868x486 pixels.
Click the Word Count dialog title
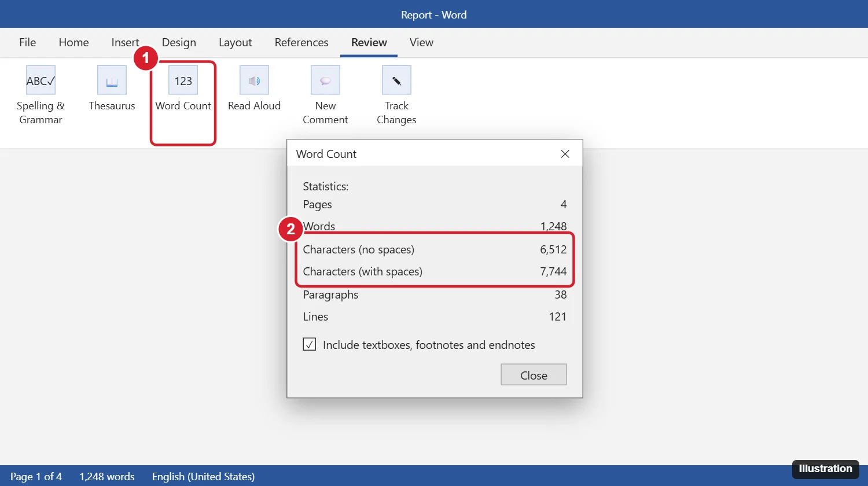point(326,154)
